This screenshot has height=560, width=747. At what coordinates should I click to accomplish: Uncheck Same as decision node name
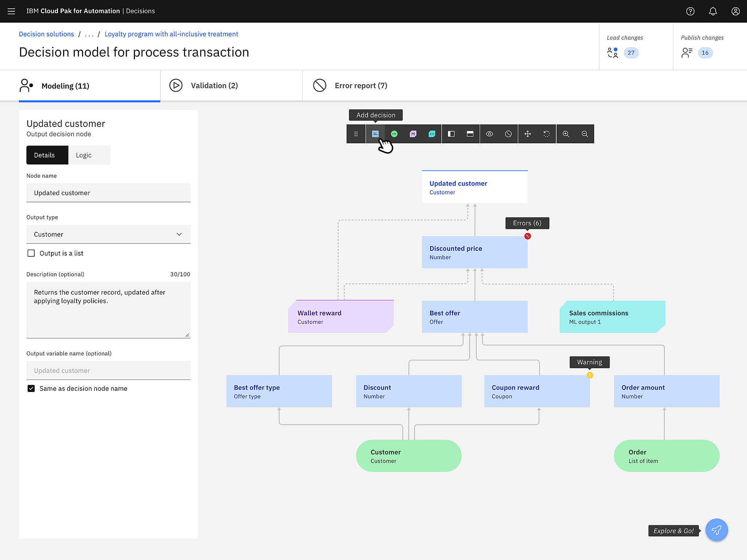[31, 388]
